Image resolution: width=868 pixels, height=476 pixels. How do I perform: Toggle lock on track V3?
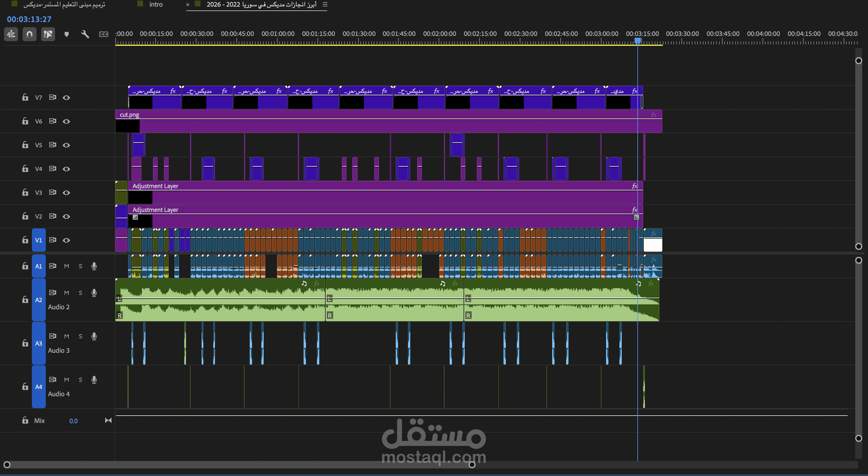pyautogui.click(x=25, y=192)
